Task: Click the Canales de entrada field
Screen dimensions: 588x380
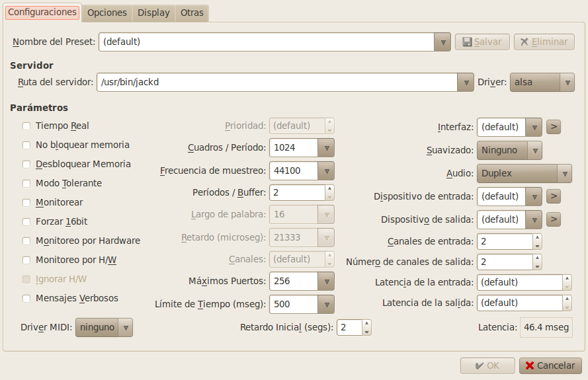Action: [505, 242]
